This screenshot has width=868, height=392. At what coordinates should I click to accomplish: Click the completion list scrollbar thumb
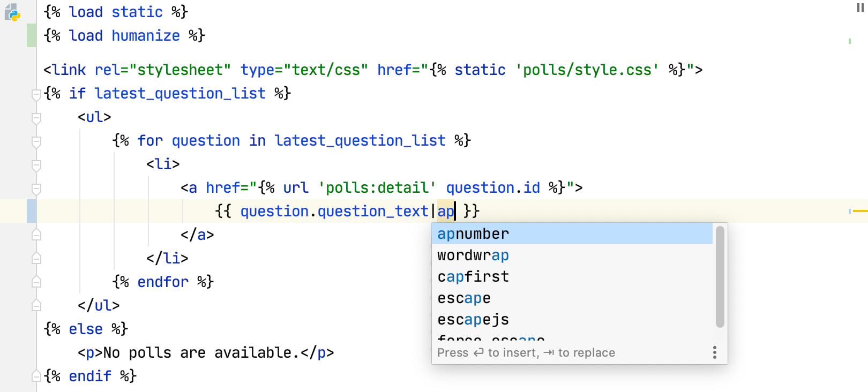click(720, 276)
